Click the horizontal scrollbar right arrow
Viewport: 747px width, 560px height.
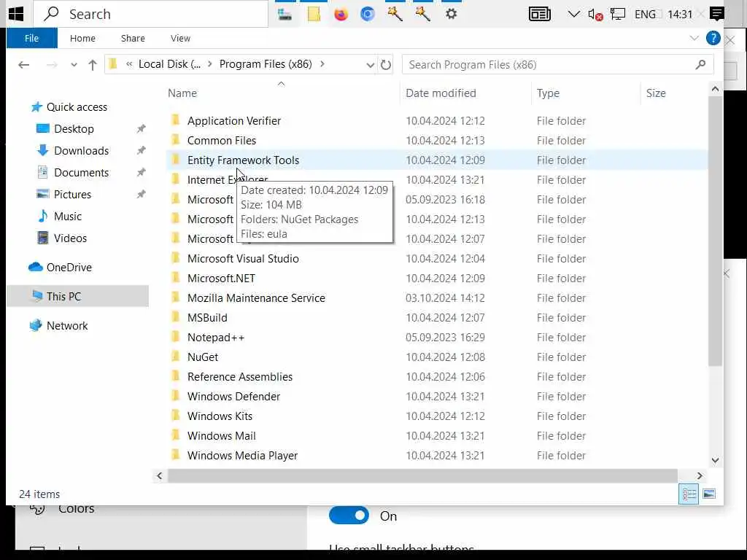click(x=700, y=475)
